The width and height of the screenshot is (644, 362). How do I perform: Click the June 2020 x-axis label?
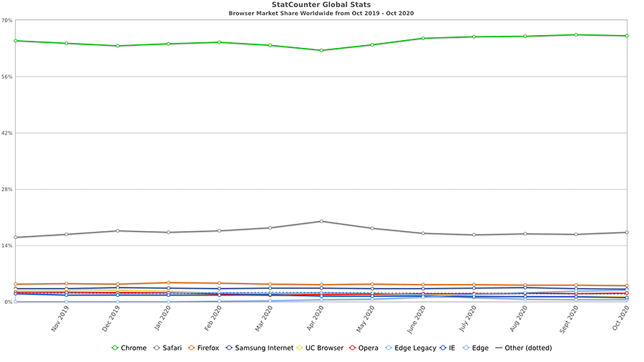tap(416, 319)
